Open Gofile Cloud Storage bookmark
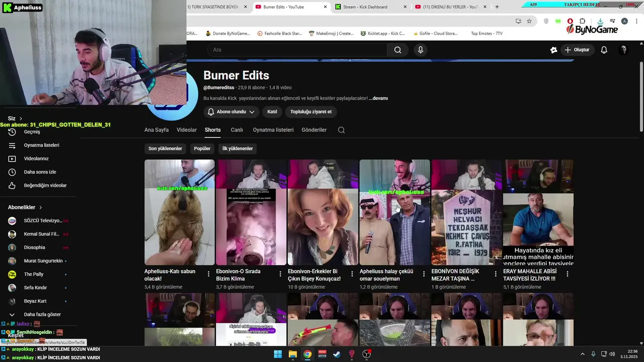The image size is (644, 362). coord(436,34)
